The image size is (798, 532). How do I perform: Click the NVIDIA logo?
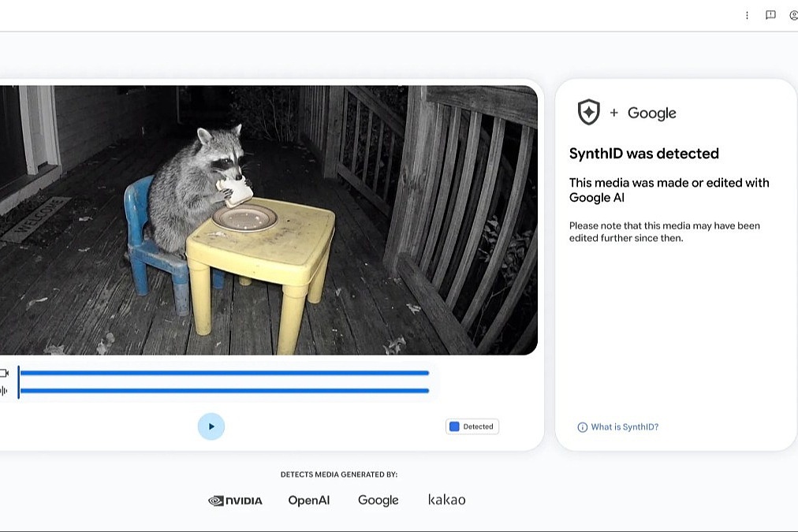click(x=235, y=501)
